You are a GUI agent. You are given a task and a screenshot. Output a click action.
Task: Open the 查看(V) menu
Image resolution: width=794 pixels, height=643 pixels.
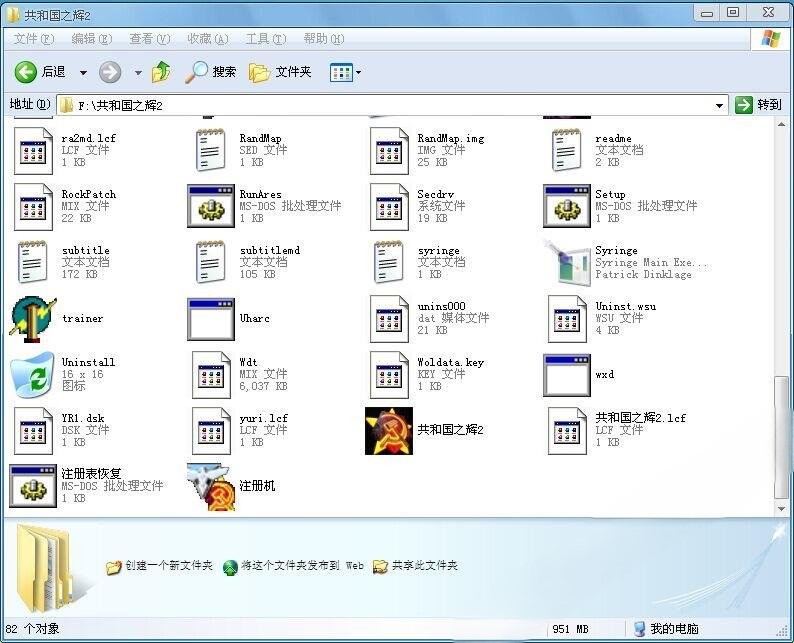point(149,39)
